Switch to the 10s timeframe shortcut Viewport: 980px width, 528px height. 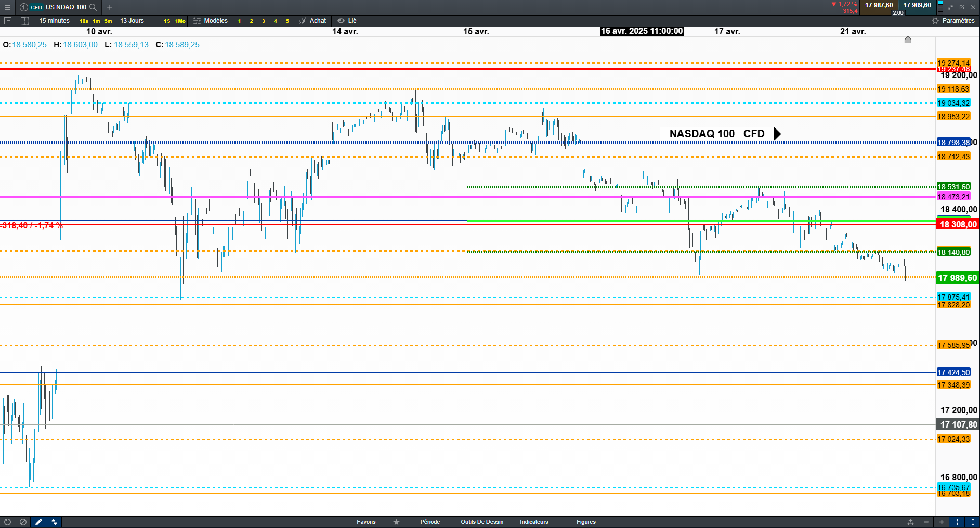[x=84, y=21]
